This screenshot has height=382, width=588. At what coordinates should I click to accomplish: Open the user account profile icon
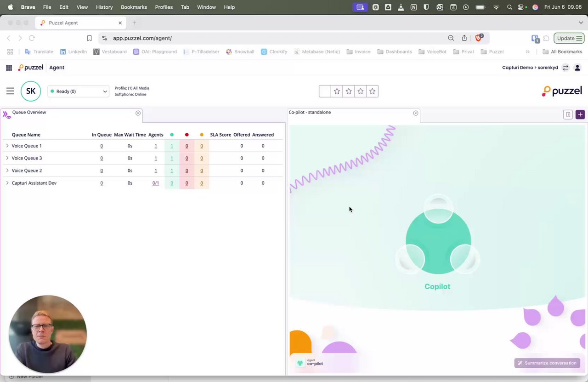click(x=577, y=68)
